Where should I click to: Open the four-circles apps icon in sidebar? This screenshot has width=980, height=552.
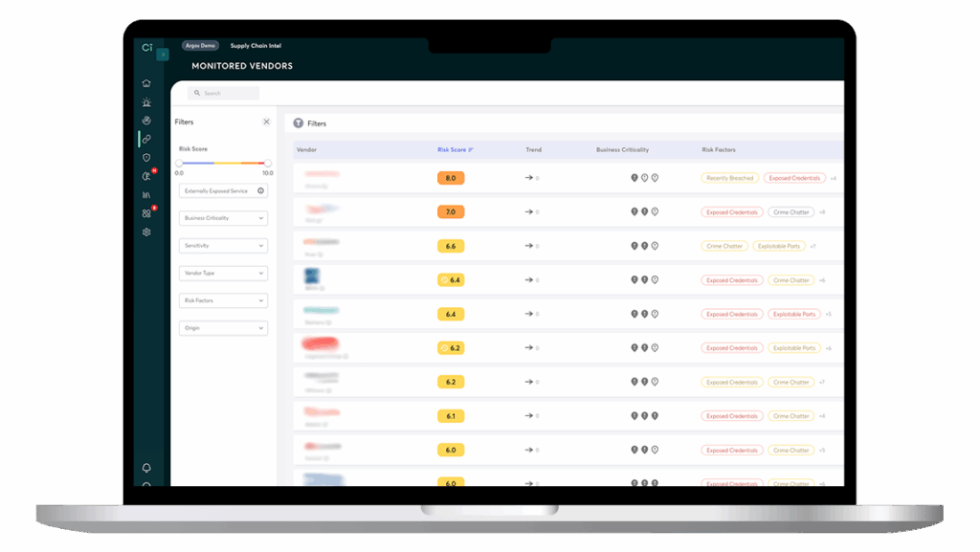(x=147, y=213)
